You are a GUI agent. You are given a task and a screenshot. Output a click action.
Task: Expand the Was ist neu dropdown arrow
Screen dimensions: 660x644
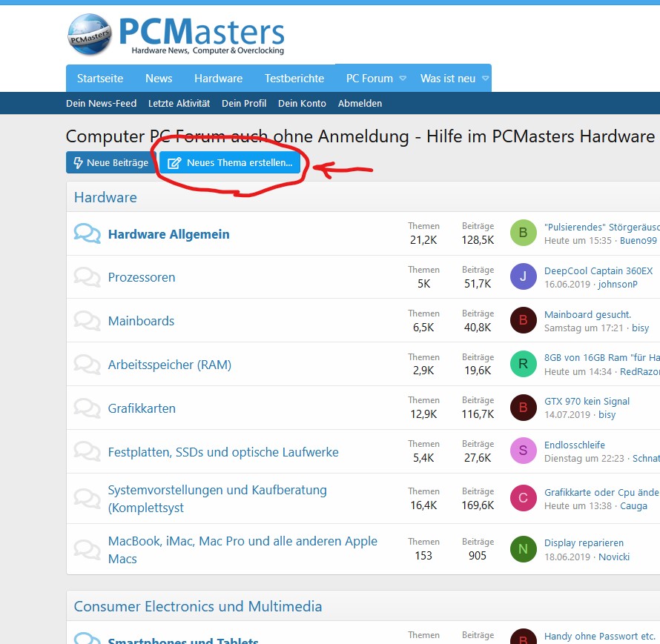pos(485,79)
